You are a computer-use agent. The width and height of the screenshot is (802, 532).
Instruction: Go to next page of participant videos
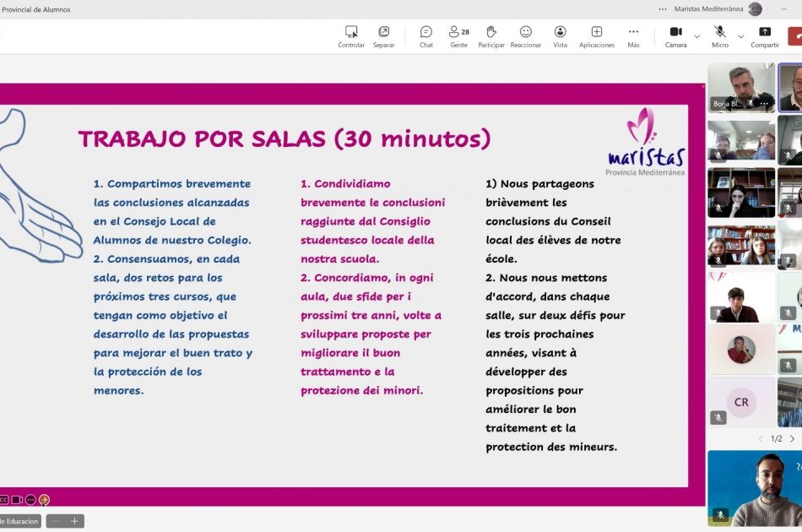coord(792,439)
